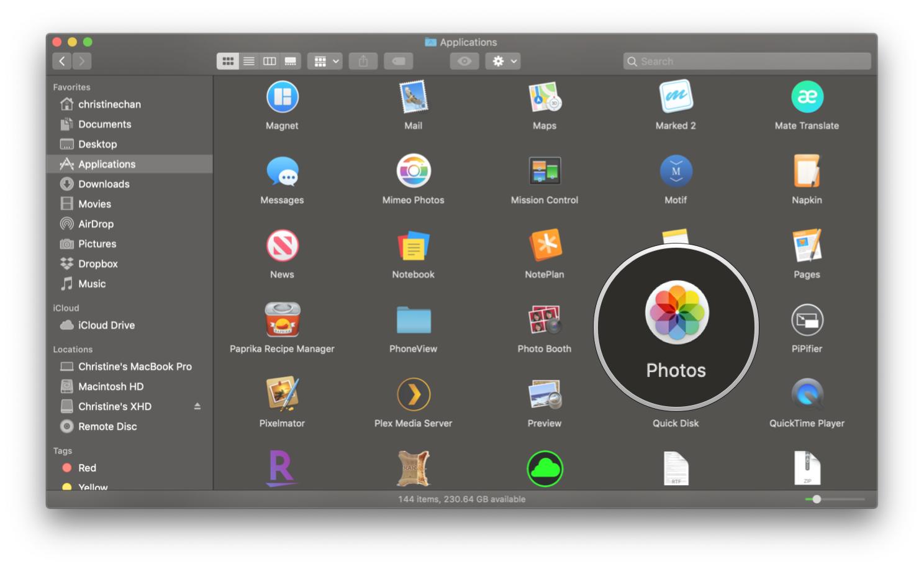Select the Preview app icon
Image resolution: width=924 pixels, height=569 pixels.
click(545, 394)
